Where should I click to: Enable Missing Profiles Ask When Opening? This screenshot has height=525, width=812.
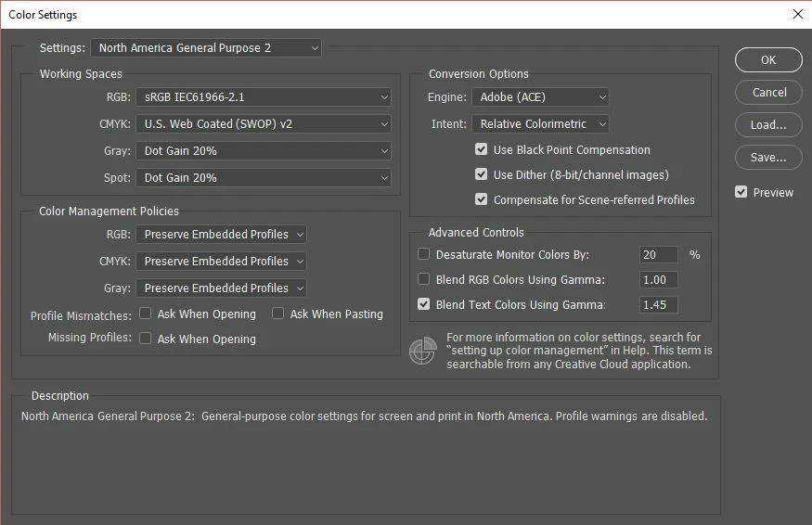146,338
